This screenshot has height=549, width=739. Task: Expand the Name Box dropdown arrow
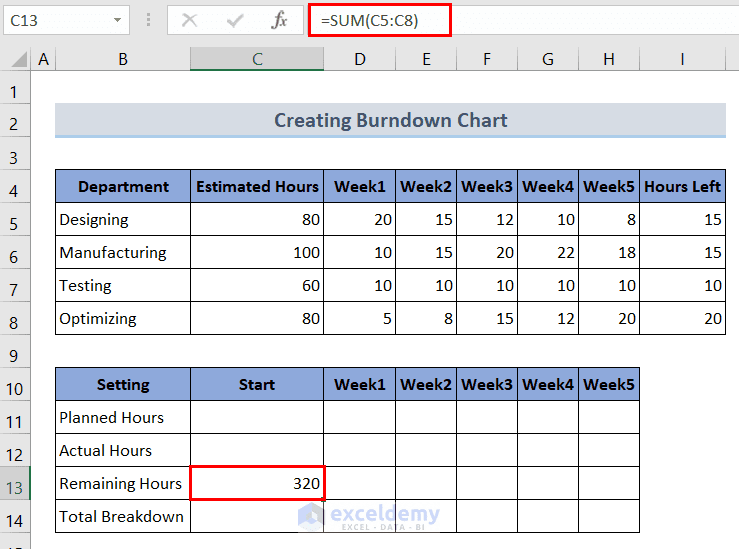tap(117, 20)
